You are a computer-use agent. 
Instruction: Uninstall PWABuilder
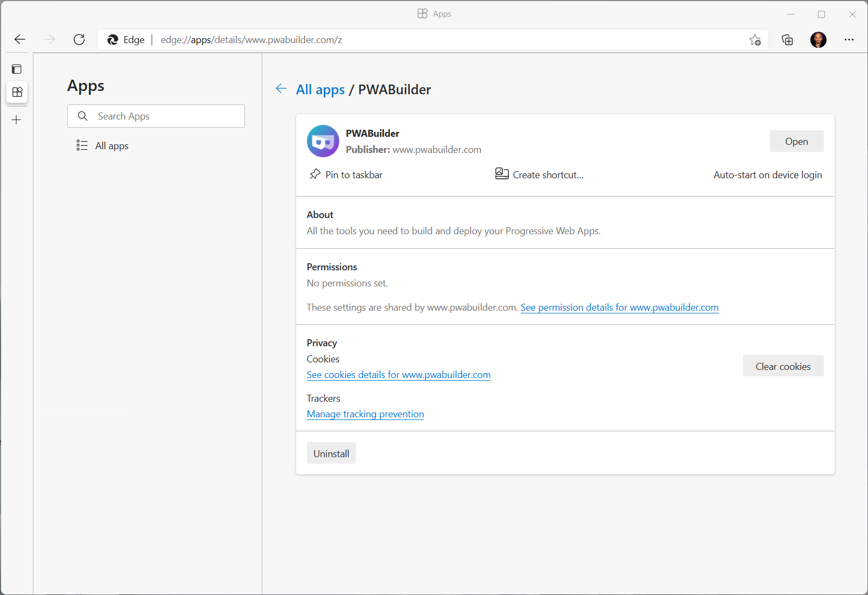331,453
